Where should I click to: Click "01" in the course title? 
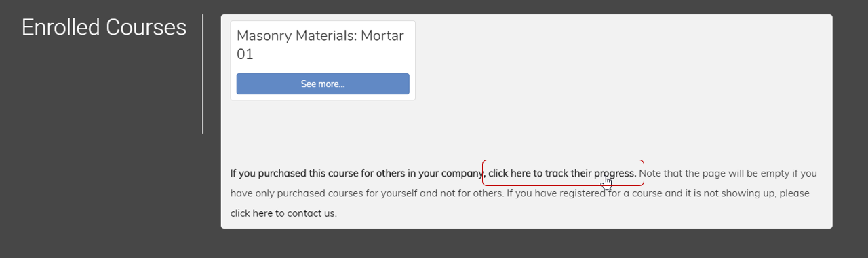tap(245, 54)
